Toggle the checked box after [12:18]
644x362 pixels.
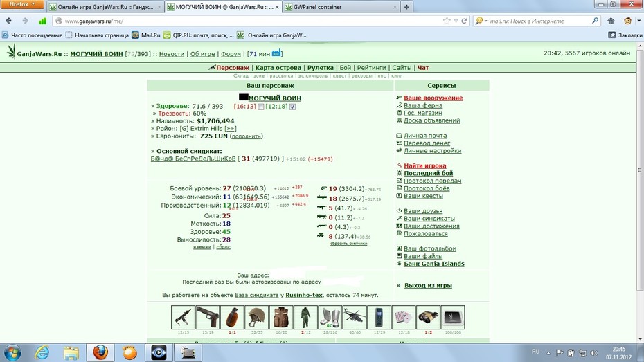click(292, 107)
